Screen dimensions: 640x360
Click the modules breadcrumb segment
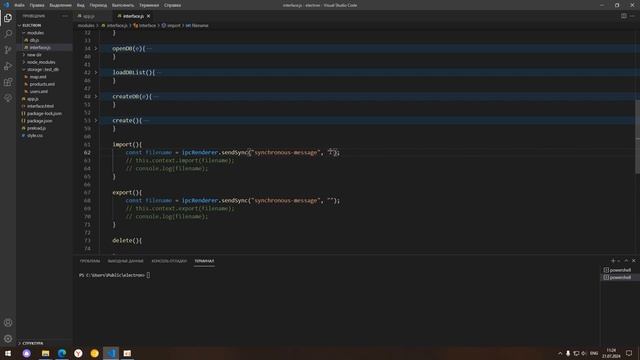coord(86,25)
